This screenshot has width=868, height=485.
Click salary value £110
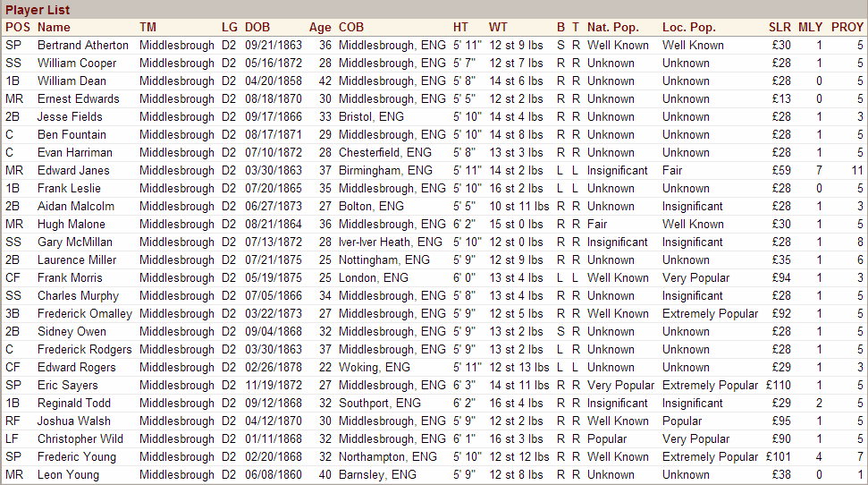click(x=779, y=385)
